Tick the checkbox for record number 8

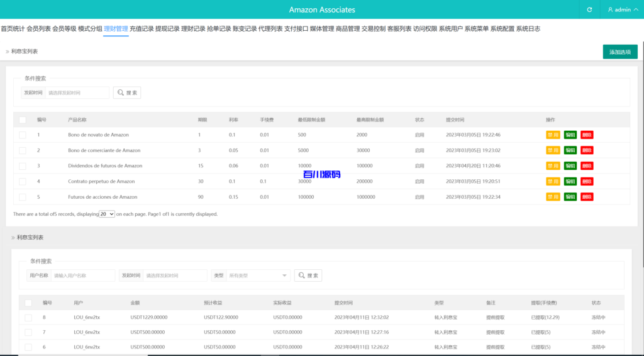point(28,318)
